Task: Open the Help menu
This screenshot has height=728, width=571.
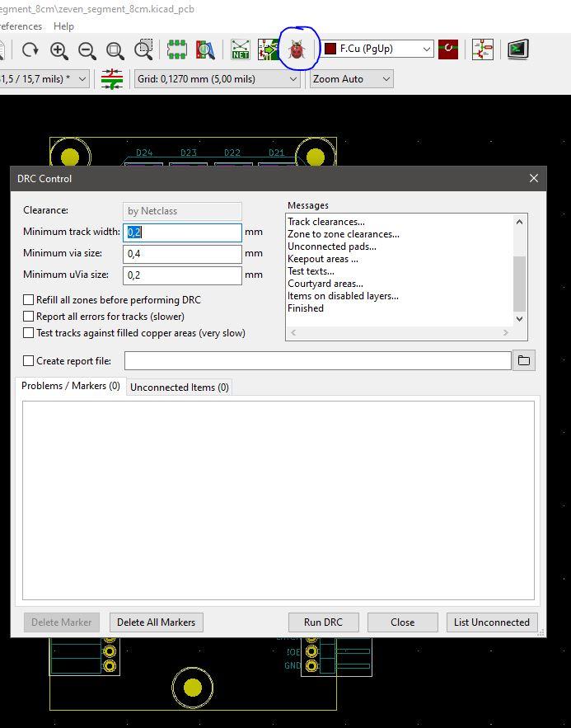Action: pyautogui.click(x=63, y=26)
